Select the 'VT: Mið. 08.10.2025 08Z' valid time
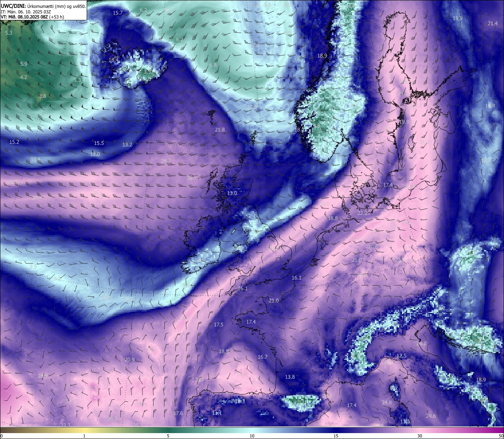 pyautogui.click(x=24, y=17)
